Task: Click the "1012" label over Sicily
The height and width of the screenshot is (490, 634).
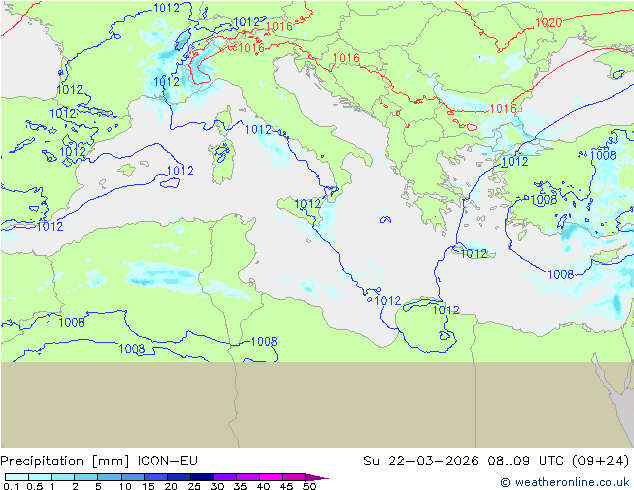Action: point(307,204)
